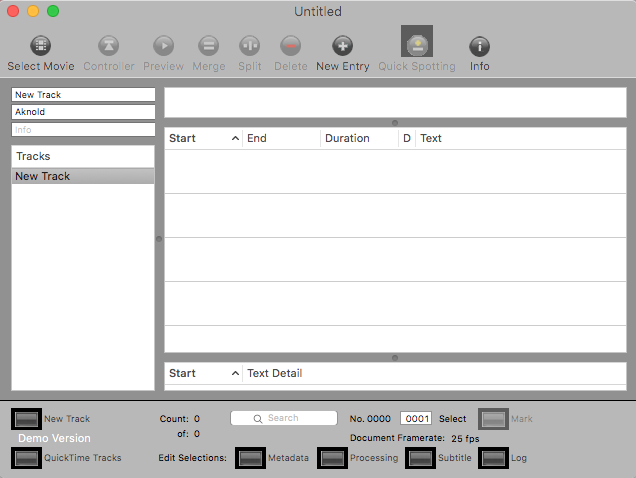
Task: Sort Text Detail table by Start column
Action: pyautogui.click(x=203, y=373)
